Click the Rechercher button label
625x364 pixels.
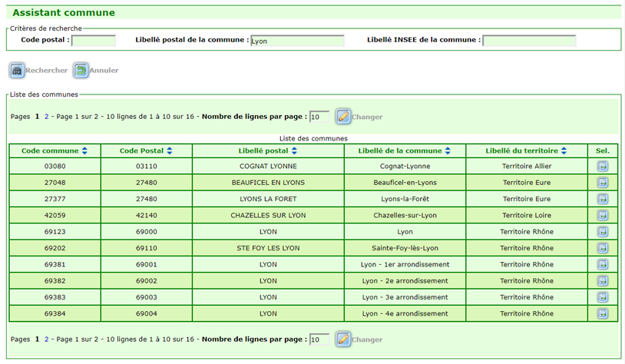click(46, 71)
